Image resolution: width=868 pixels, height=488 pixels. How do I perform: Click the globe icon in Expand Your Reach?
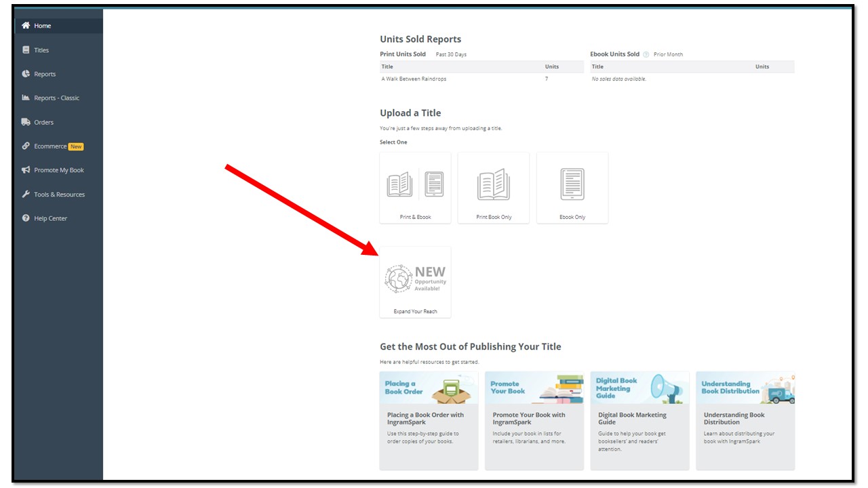click(398, 279)
